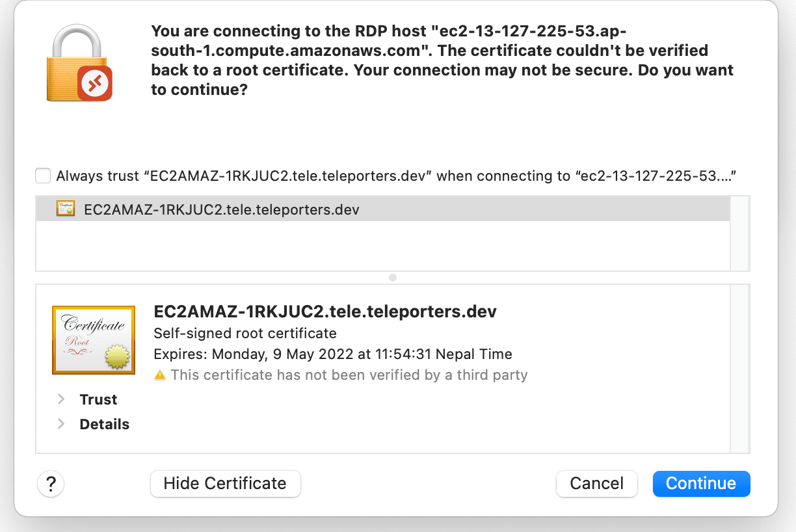
Task: Expand the Details disclosure chevron
Action: tap(62, 424)
